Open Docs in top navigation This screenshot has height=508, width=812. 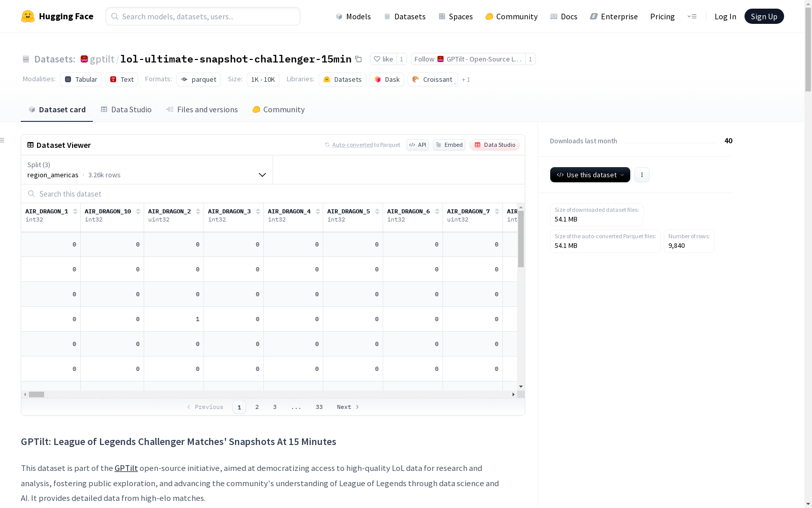[564, 16]
